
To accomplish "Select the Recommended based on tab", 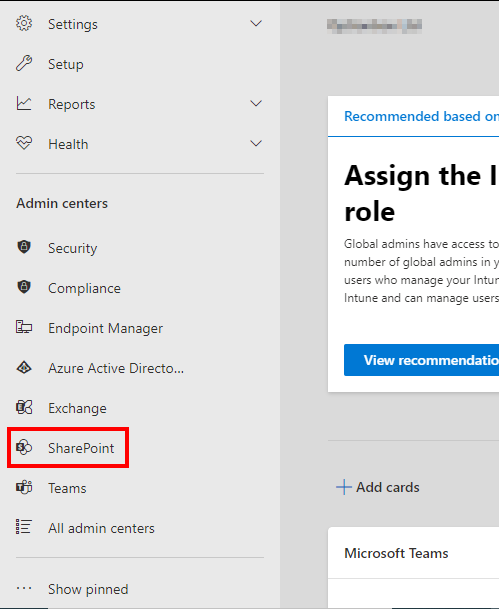I will (421, 116).
